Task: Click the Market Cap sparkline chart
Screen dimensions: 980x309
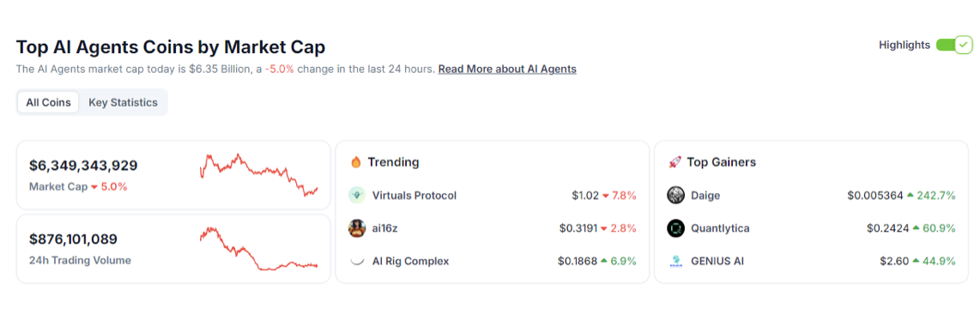Action: 259,174
